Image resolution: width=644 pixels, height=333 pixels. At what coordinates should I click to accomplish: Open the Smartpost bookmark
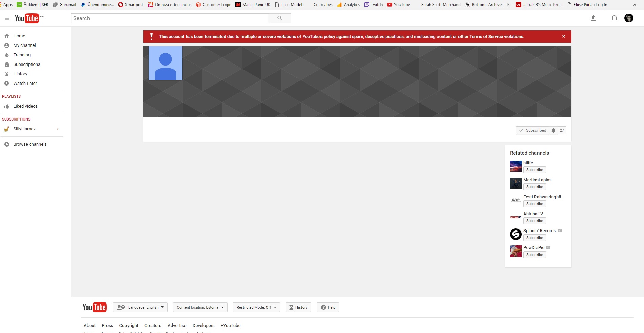pos(131,5)
